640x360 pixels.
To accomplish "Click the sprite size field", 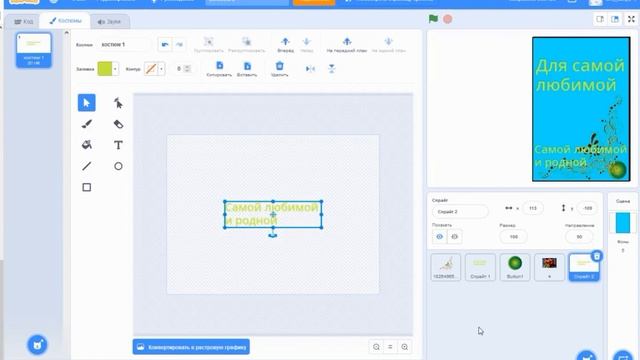I will (x=513, y=237).
